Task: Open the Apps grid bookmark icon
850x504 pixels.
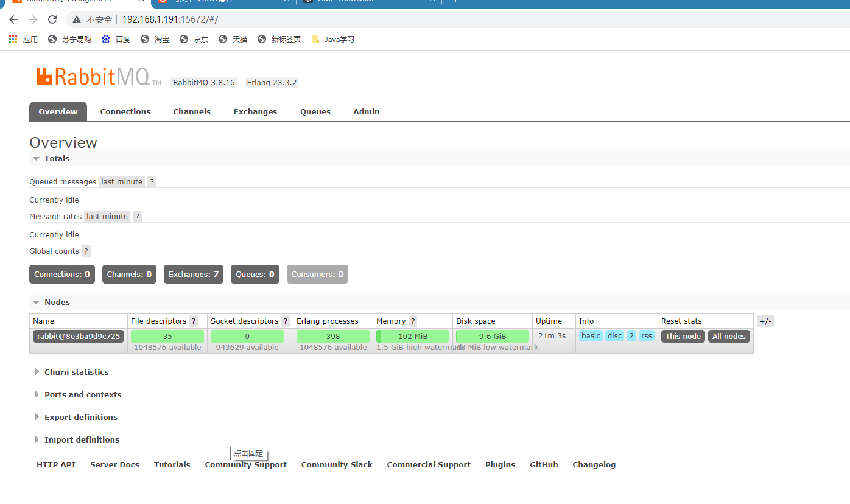Action: pos(13,39)
